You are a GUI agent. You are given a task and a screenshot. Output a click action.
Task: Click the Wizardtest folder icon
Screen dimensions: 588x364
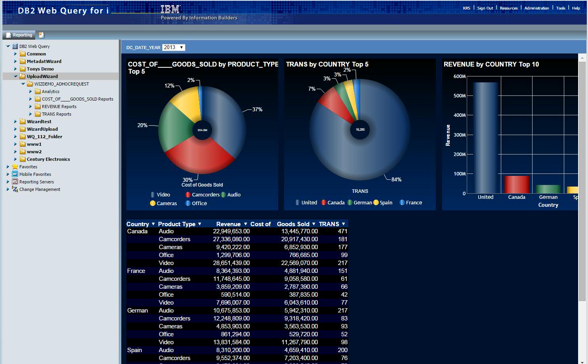point(23,122)
